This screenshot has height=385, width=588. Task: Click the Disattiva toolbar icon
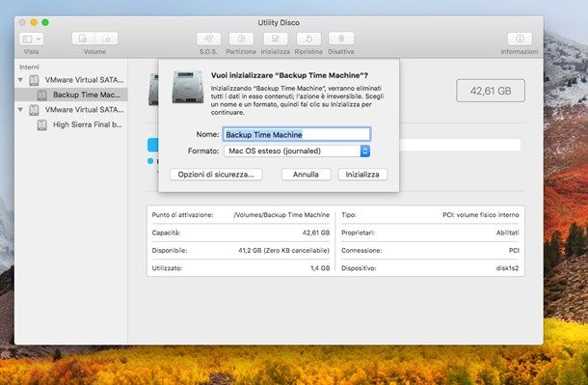point(341,39)
